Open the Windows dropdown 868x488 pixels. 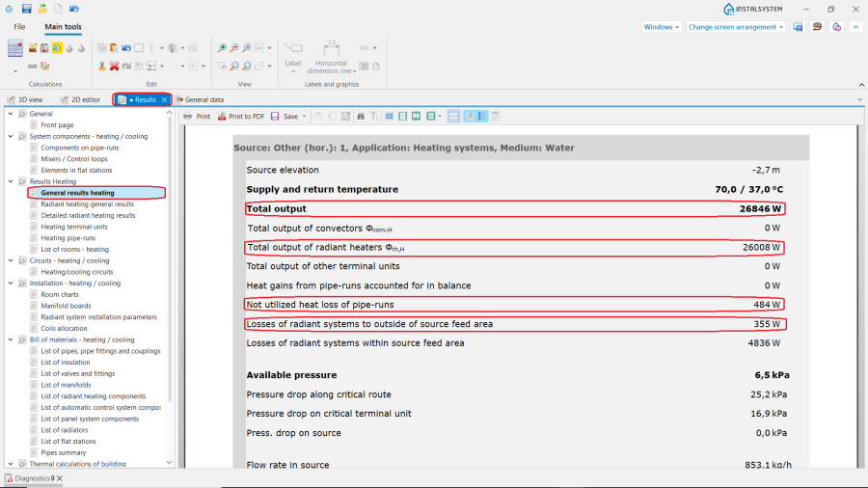pyautogui.click(x=662, y=27)
